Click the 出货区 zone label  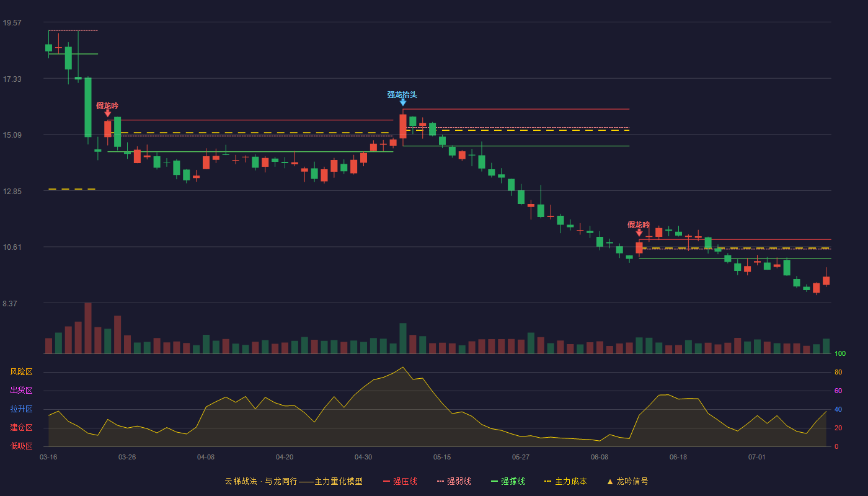point(22,391)
